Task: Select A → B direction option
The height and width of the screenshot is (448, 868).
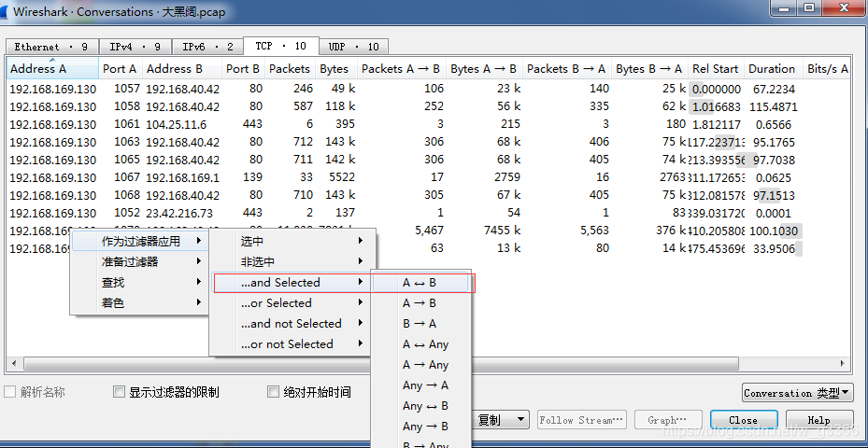Action: pyautogui.click(x=420, y=303)
